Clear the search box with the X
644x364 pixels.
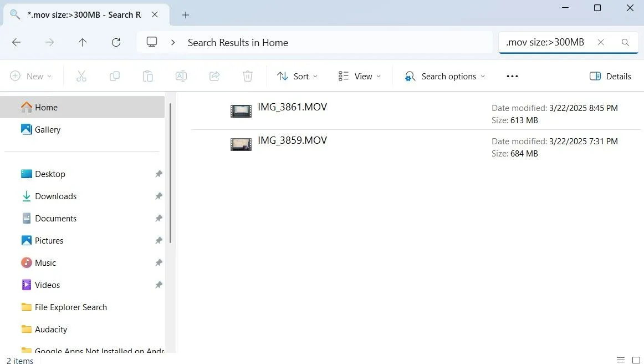point(601,42)
